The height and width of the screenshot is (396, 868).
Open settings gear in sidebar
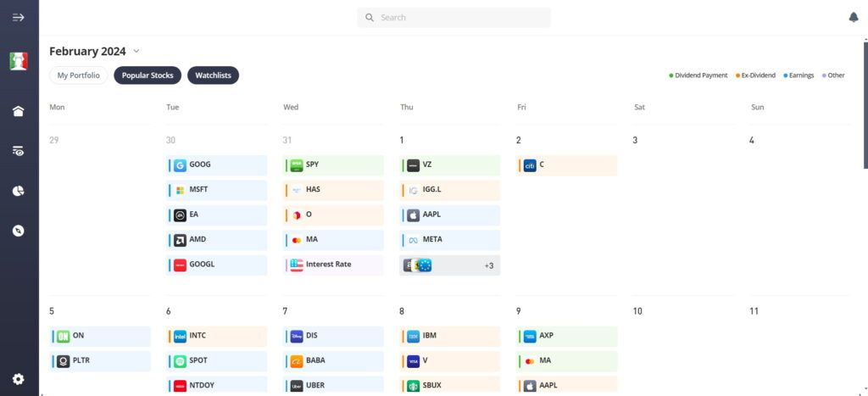(19, 379)
